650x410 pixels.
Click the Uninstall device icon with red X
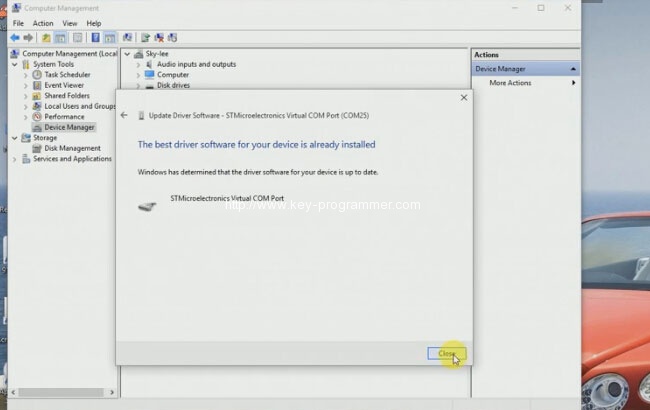pyautogui.click(x=159, y=38)
